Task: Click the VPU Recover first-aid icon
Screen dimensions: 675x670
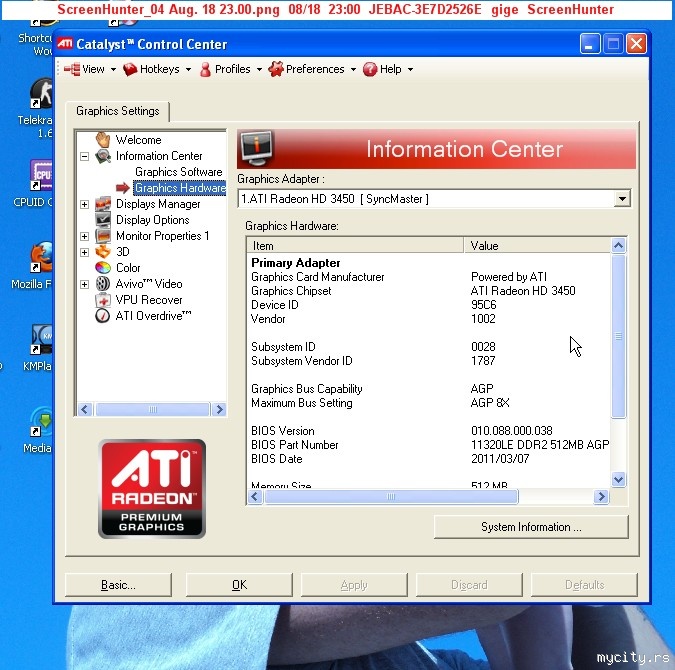Action: [x=103, y=300]
